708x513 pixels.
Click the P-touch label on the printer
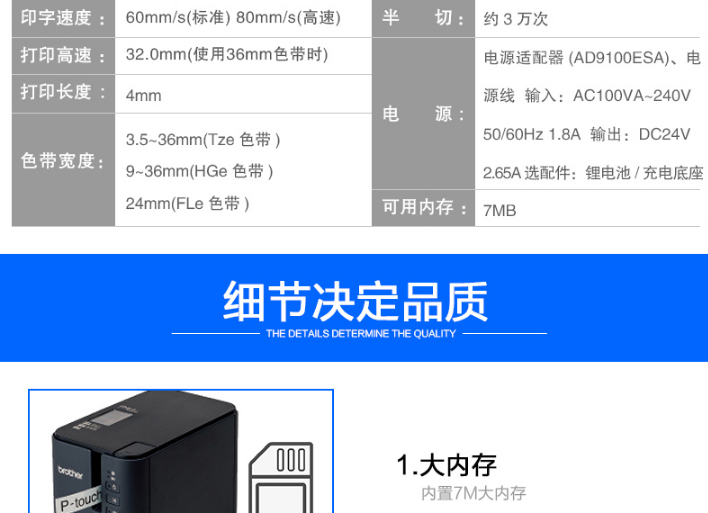click(80, 500)
